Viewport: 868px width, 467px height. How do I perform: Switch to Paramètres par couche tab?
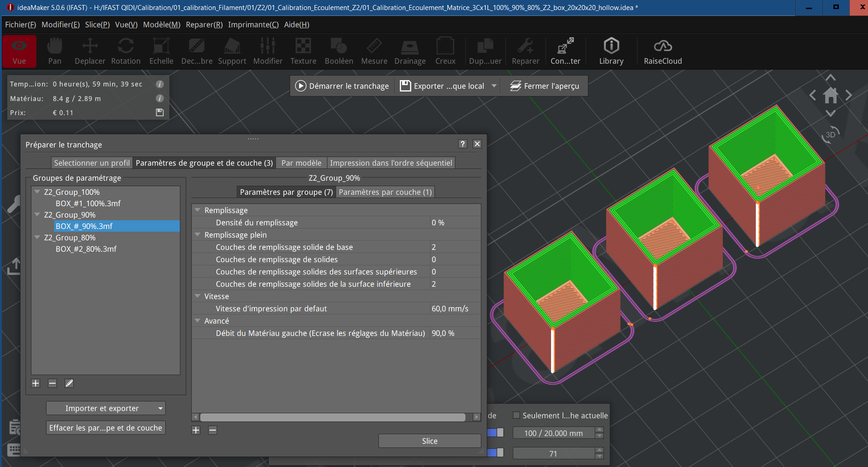pyautogui.click(x=385, y=192)
